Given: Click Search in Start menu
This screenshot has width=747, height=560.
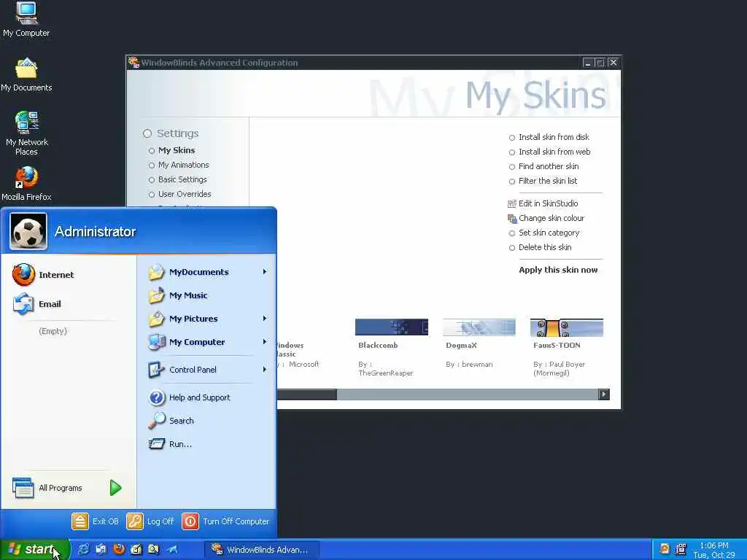Looking at the screenshot, I should 171,421.
